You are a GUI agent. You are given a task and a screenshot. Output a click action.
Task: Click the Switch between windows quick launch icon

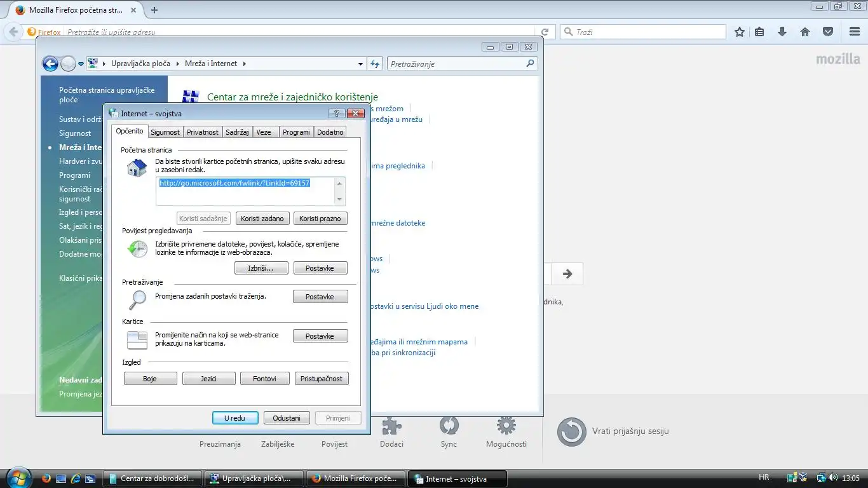(x=90, y=478)
